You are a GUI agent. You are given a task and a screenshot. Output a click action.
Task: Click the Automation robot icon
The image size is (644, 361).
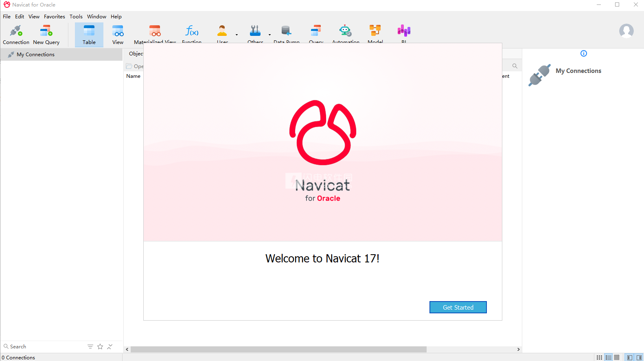pyautogui.click(x=345, y=33)
